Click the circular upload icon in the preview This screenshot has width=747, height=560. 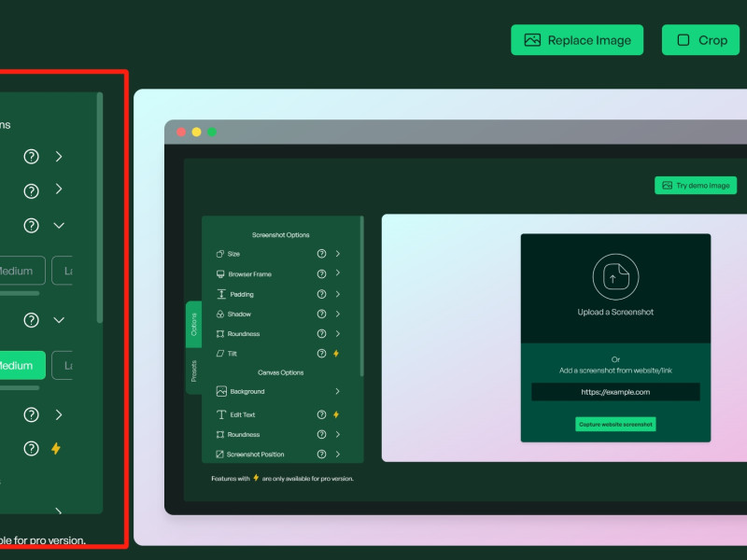coord(615,276)
